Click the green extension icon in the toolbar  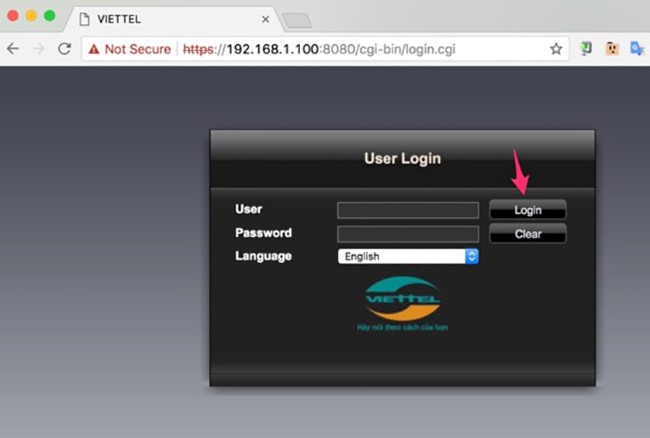point(586,48)
